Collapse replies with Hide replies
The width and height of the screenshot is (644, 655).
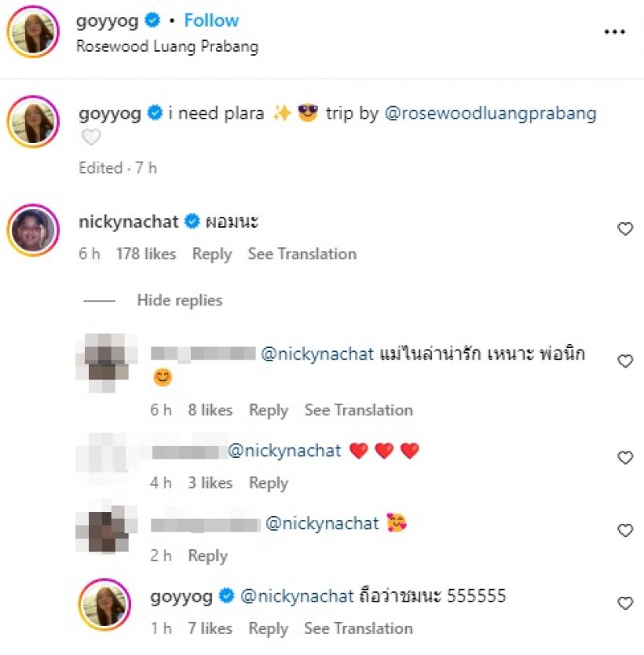coord(179,300)
